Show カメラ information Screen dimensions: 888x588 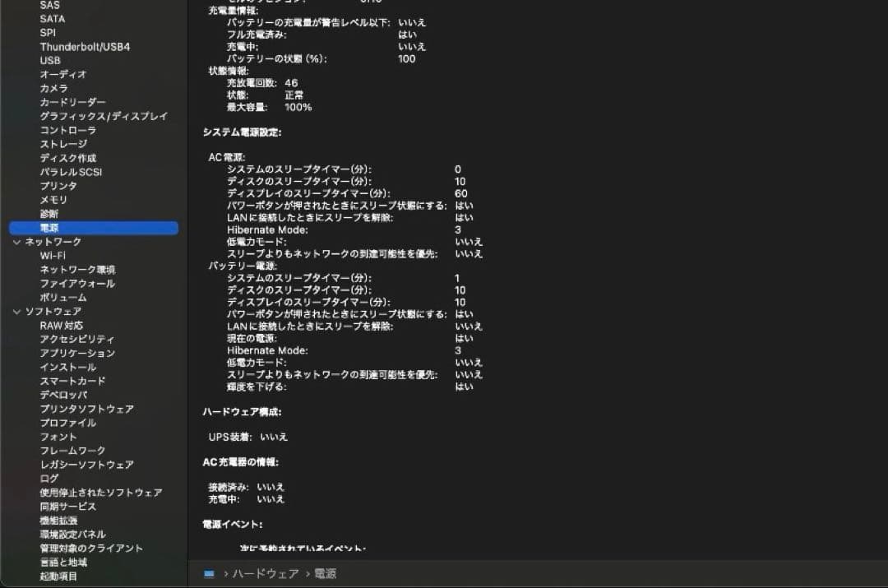click(54, 88)
